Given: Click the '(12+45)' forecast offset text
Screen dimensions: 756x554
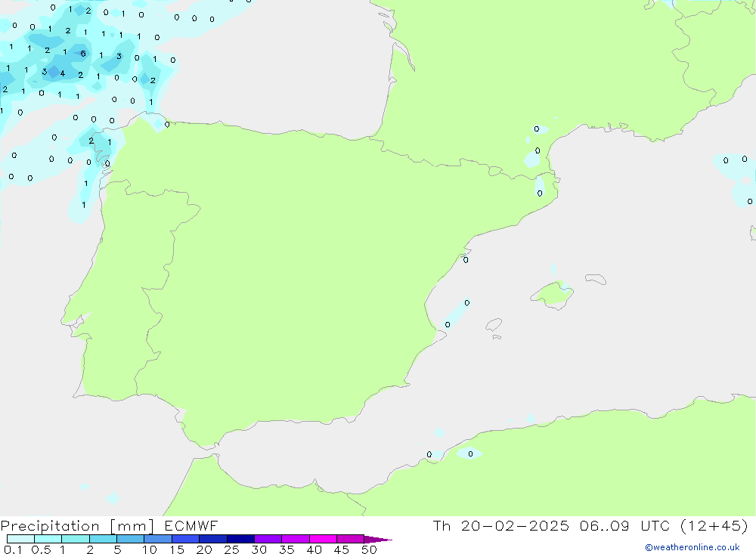Looking at the screenshot, I should pyautogui.click(x=714, y=525).
